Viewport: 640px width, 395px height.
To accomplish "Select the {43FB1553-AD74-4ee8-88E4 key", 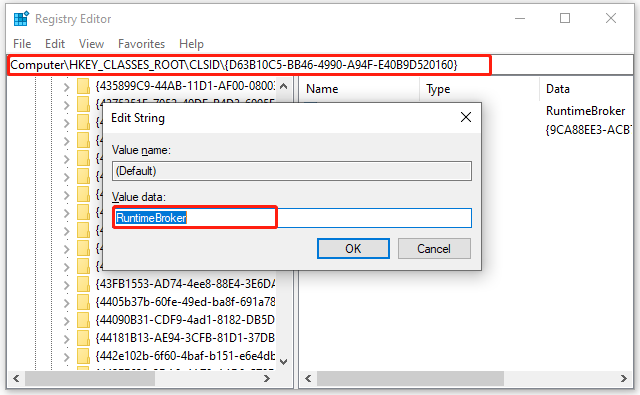I will click(x=185, y=284).
